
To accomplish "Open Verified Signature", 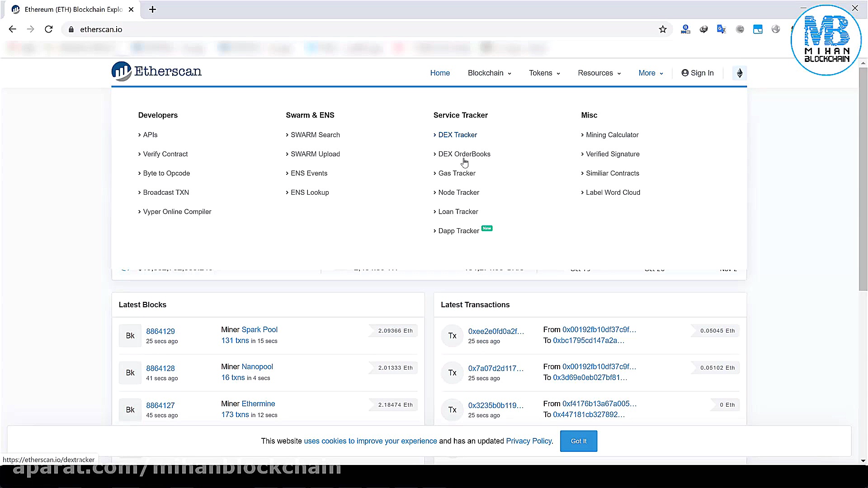I will coord(613,154).
